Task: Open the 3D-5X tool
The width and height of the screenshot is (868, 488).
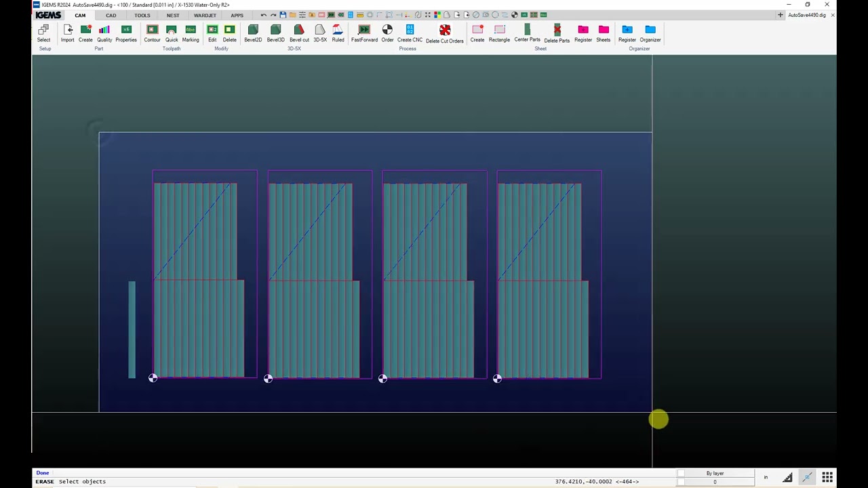Action: [320, 33]
